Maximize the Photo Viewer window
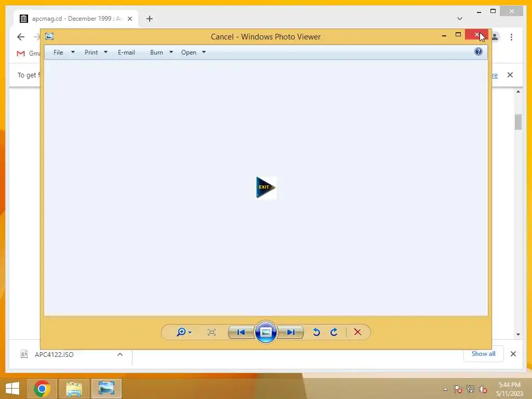The image size is (532, 399). point(458,35)
